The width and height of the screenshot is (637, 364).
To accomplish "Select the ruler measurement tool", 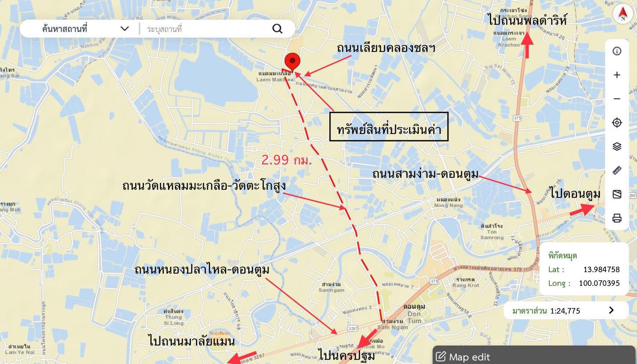I will 617,170.
